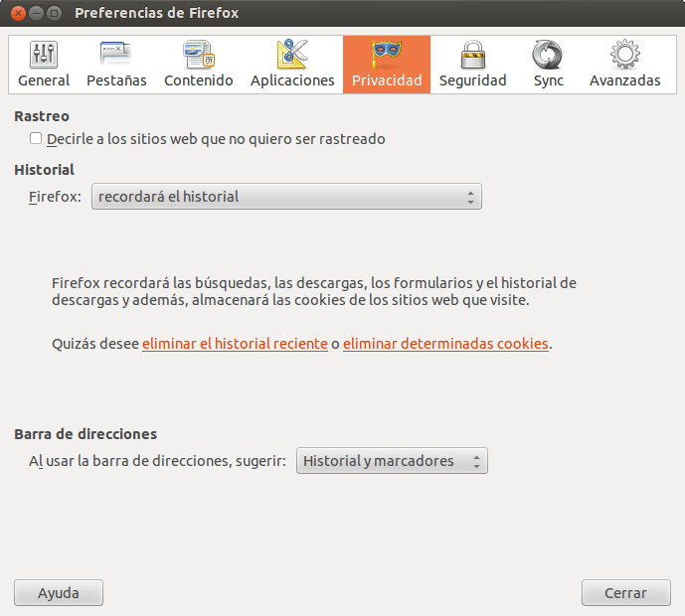
Task: Open the Contenido panel icon
Action: click(199, 54)
